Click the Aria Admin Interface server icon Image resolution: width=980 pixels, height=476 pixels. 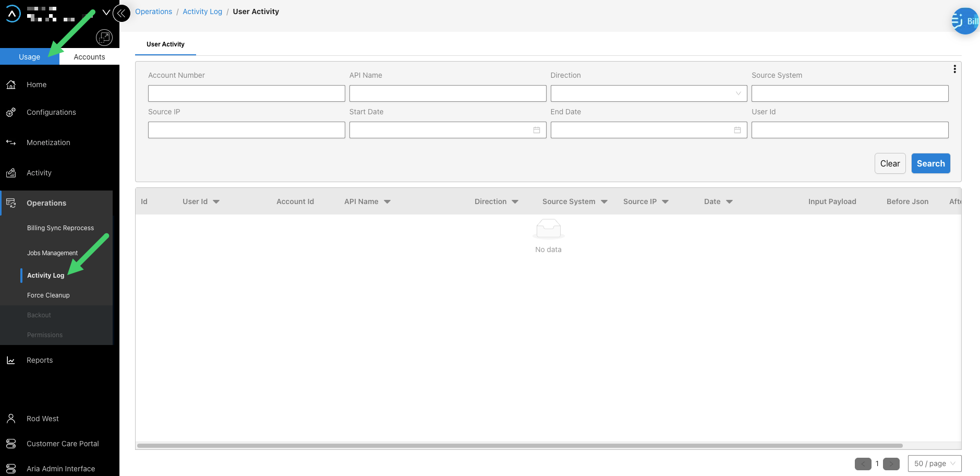11,469
